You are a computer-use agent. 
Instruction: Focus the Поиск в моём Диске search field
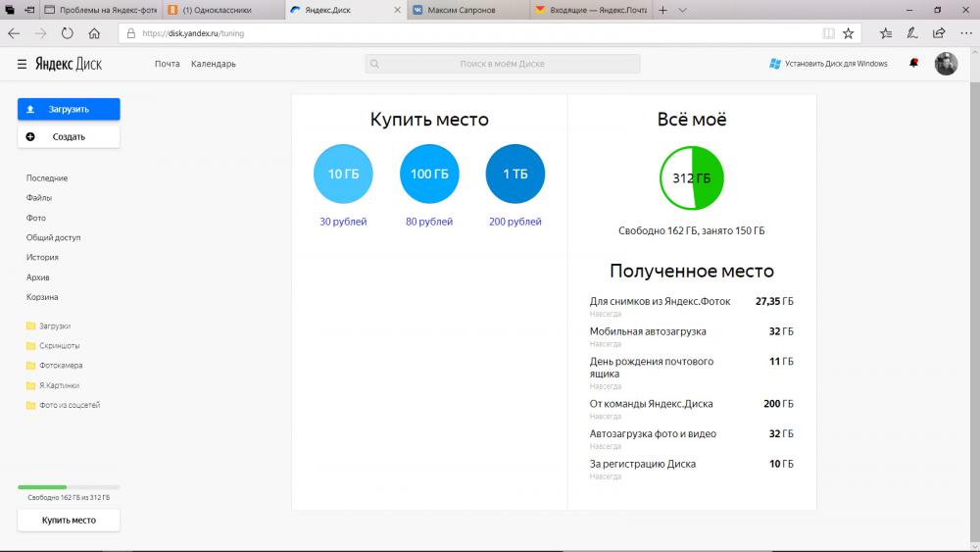tap(503, 64)
